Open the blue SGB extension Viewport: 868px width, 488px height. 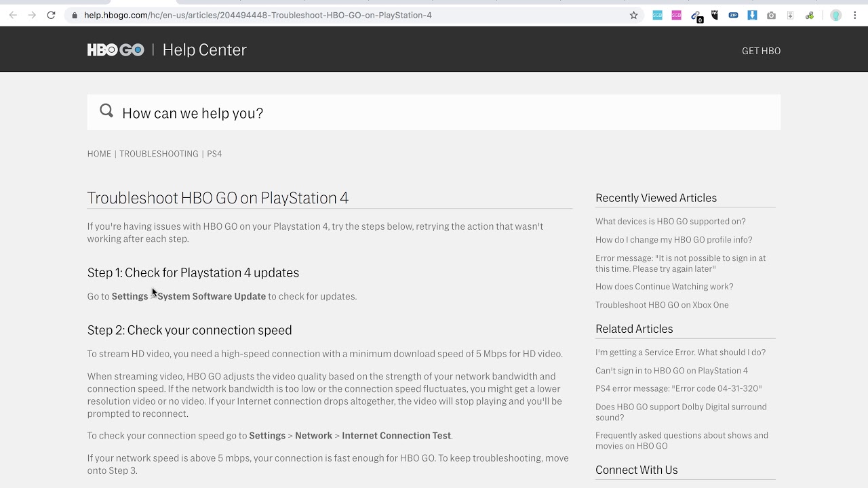[657, 15]
